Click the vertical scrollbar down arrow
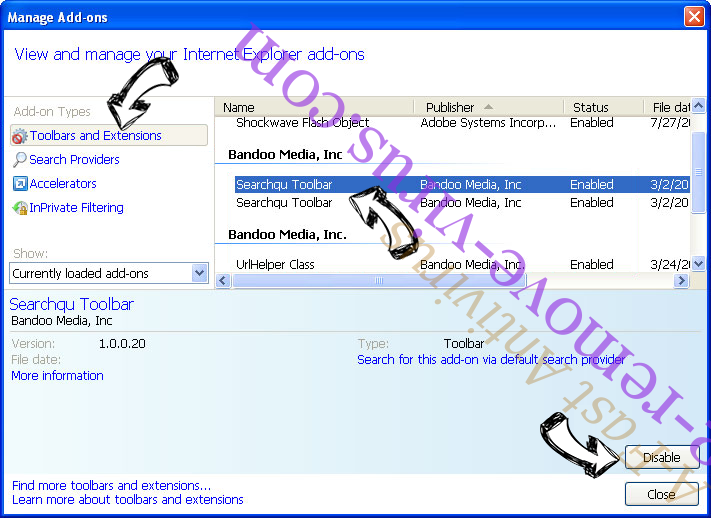 (698, 263)
